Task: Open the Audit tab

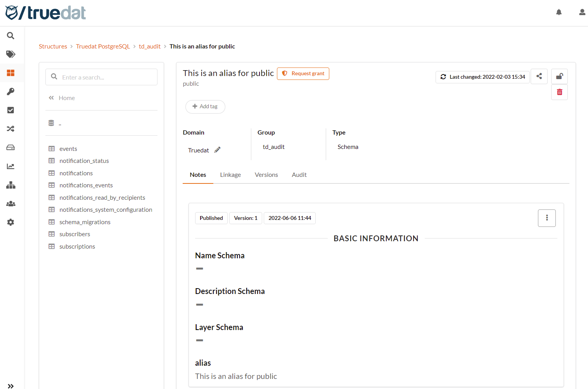Action: 299,175
